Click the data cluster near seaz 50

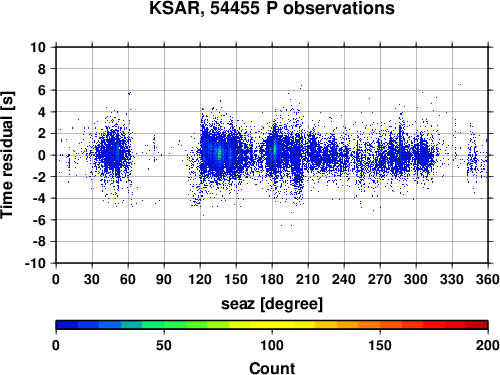(113, 155)
